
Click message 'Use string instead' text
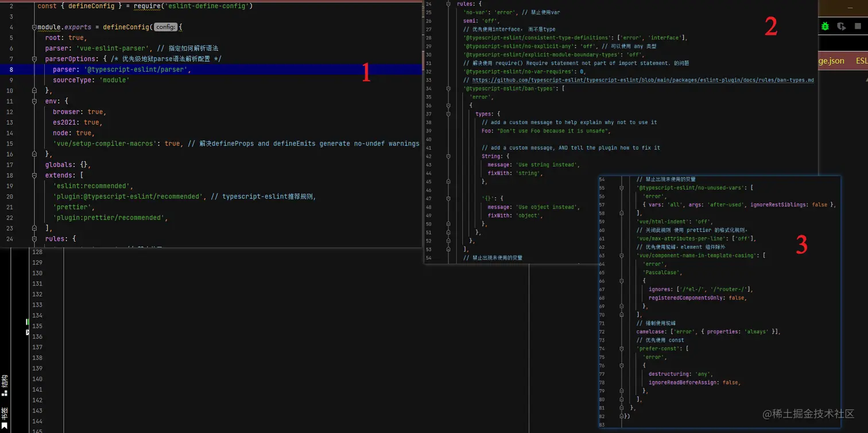(x=533, y=165)
